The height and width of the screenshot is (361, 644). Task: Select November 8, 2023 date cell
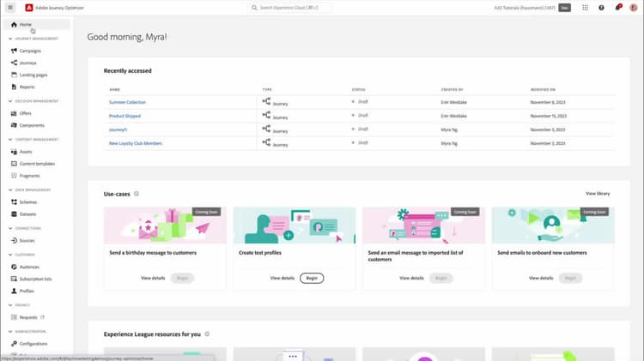(548, 102)
